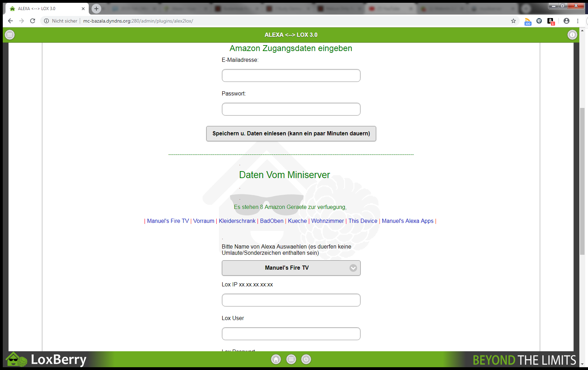The width and height of the screenshot is (588, 370).
Task: Open the browser profile avatar icon
Action: coord(567,21)
